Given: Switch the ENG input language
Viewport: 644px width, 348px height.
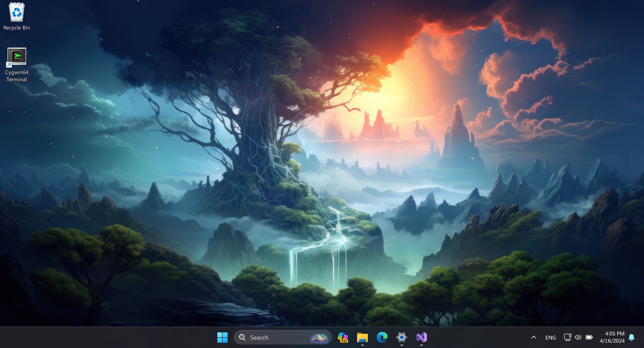Looking at the screenshot, I should click(551, 338).
